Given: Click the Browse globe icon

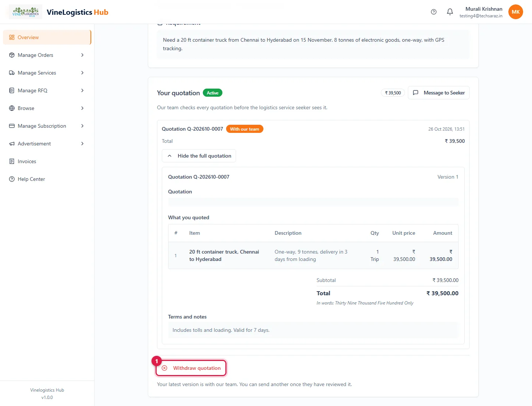Looking at the screenshot, I should click(12, 108).
